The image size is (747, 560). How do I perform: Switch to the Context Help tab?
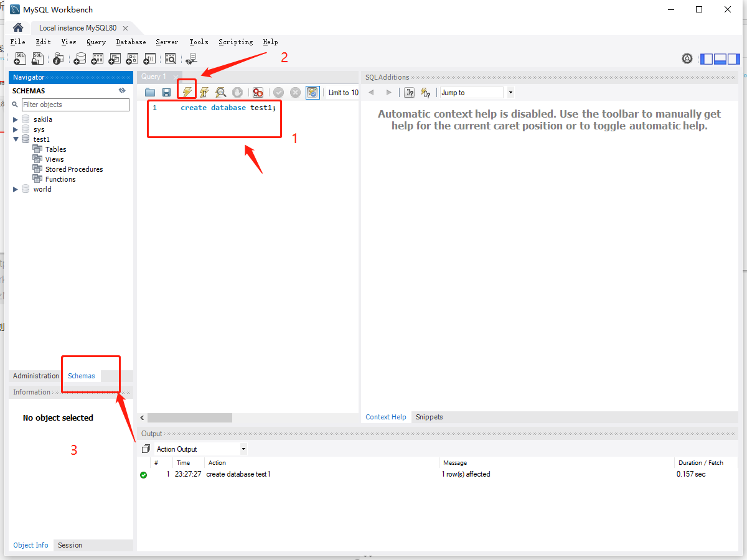click(386, 417)
